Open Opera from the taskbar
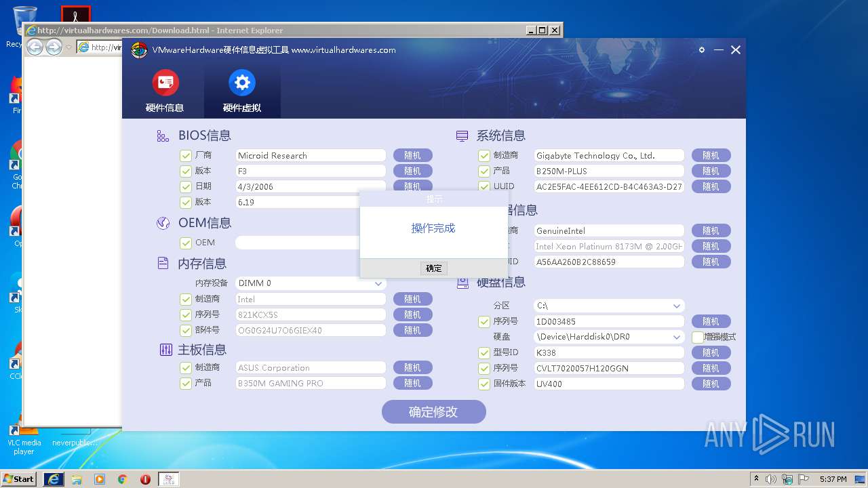The image size is (868, 488). pos(145,479)
